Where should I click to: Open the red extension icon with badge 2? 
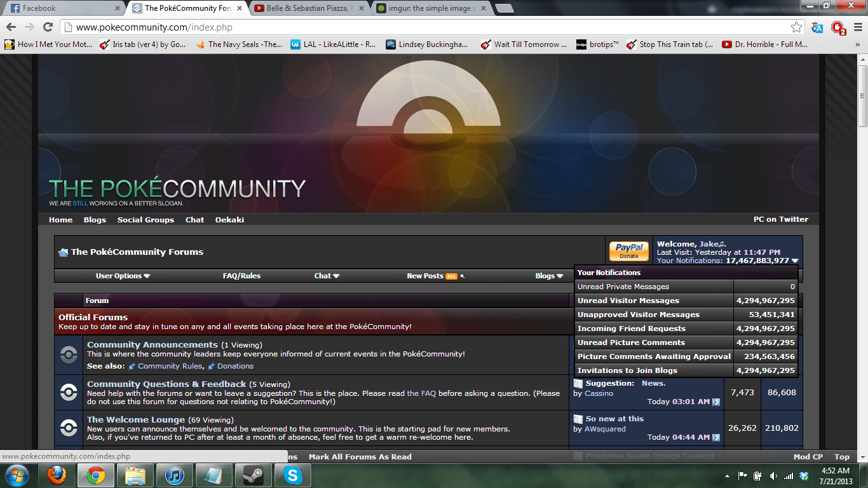[x=838, y=27]
